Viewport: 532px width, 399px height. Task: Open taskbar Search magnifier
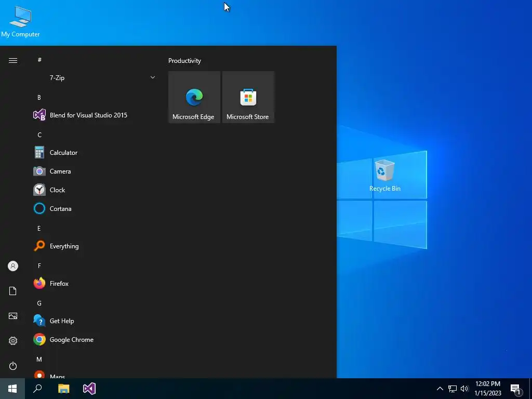click(x=37, y=389)
